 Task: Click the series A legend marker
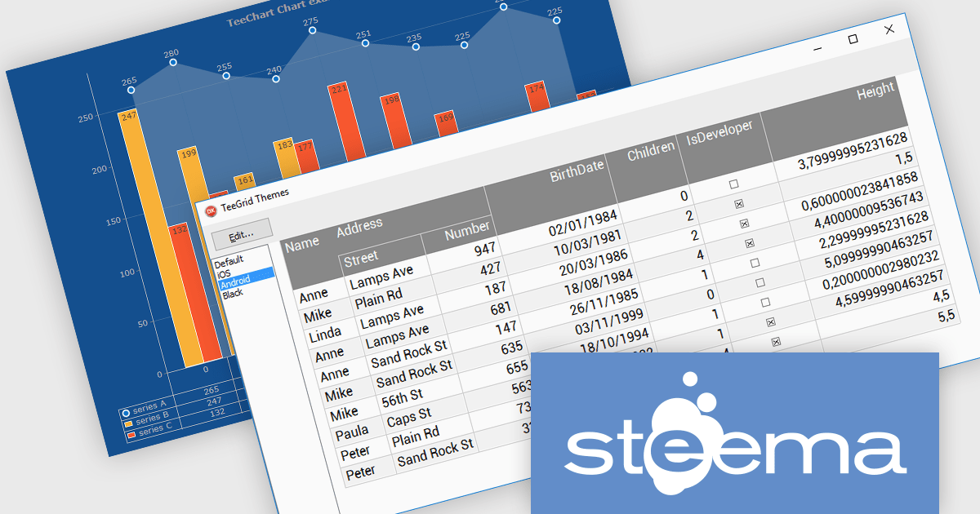coord(126,413)
